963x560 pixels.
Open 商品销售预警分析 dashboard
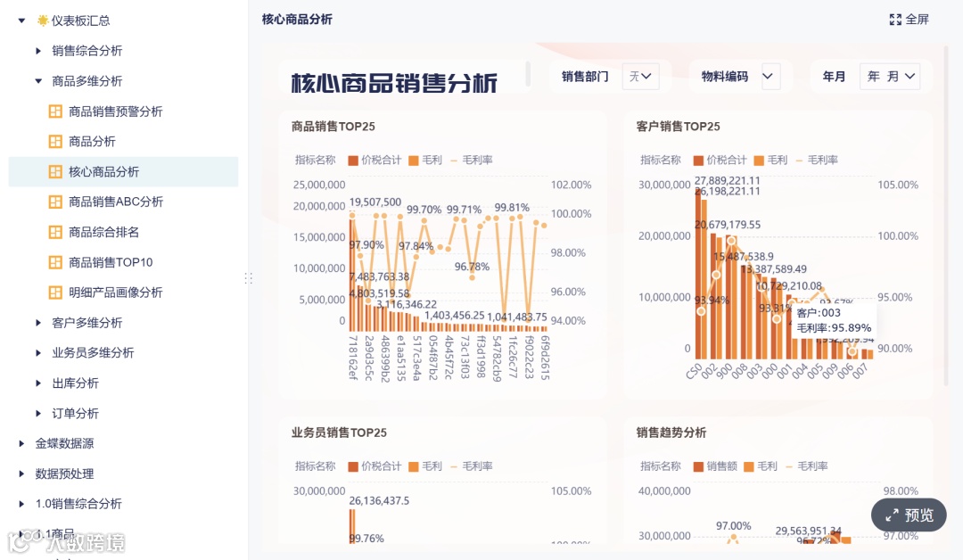pos(115,111)
